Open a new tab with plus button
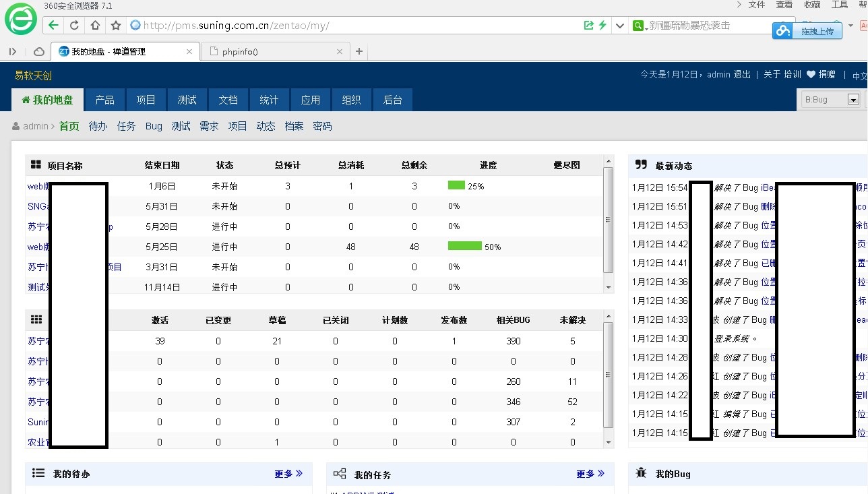 pyautogui.click(x=359, y=51)
